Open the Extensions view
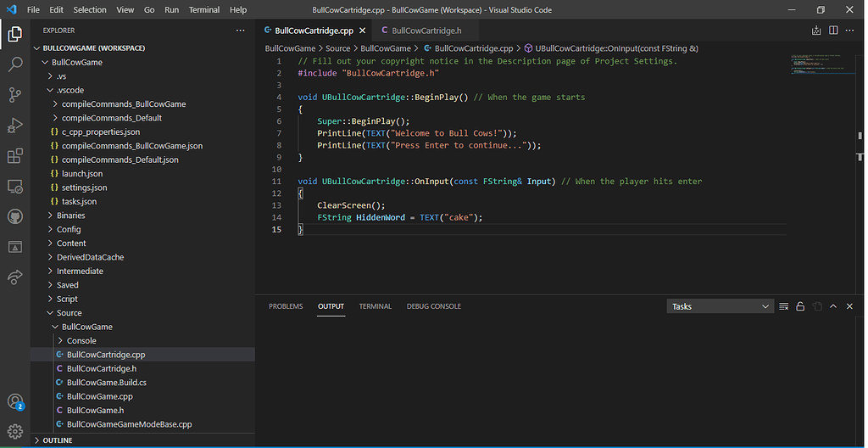 (x=15, y=156)
